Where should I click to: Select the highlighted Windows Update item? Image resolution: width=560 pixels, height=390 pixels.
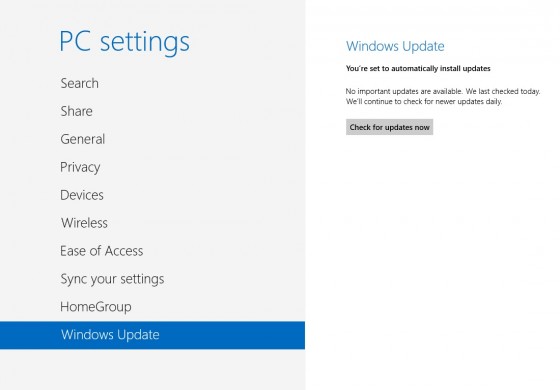(x=152, y=335)
